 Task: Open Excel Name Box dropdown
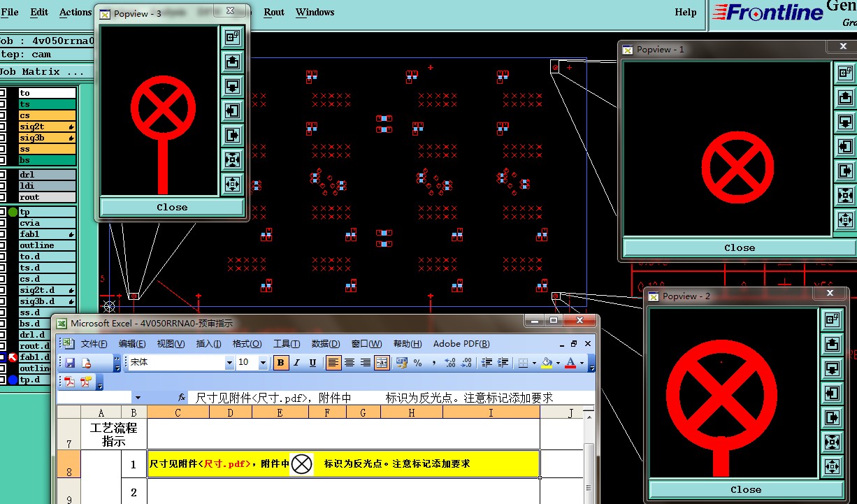point(138,398)
